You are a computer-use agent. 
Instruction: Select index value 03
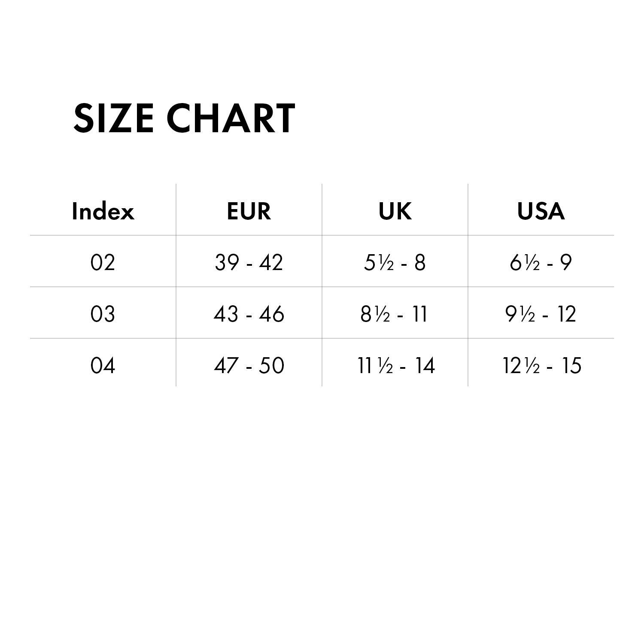(103, 314)
